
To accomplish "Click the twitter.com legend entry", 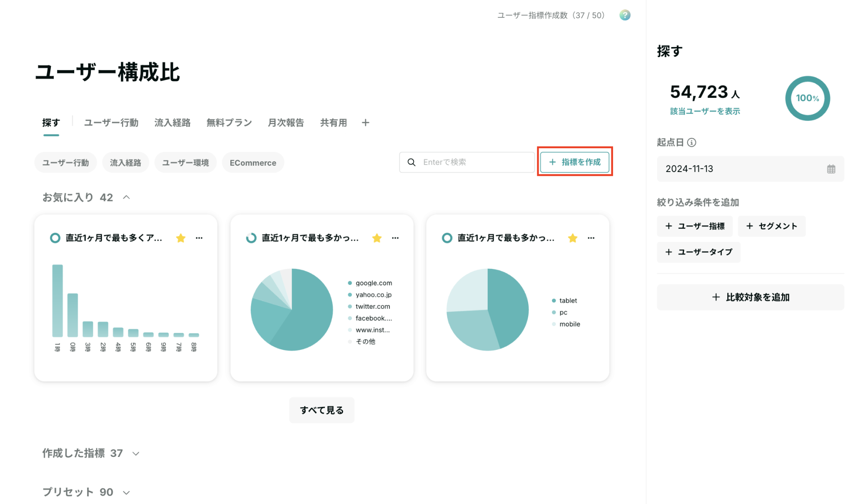I will [369, 307].
